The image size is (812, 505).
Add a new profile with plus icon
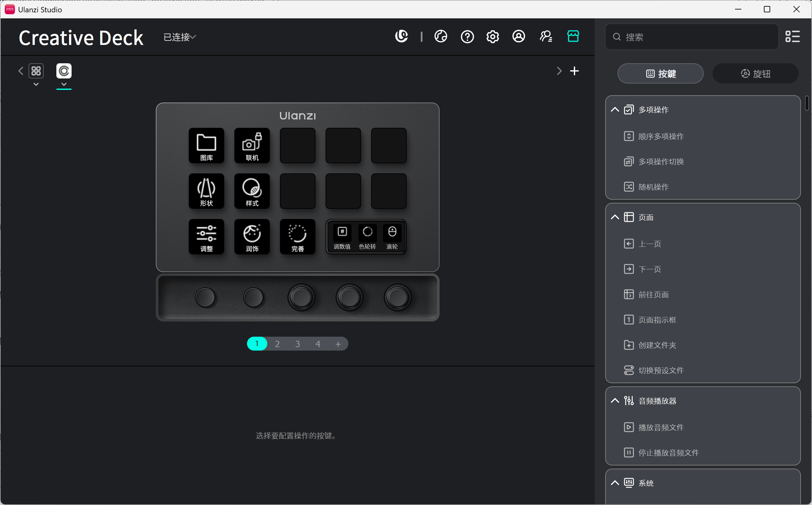(574, 71)
